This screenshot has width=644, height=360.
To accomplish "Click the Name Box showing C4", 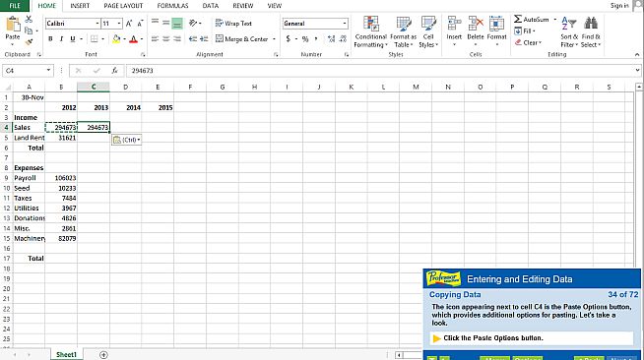I will [28, 71].
